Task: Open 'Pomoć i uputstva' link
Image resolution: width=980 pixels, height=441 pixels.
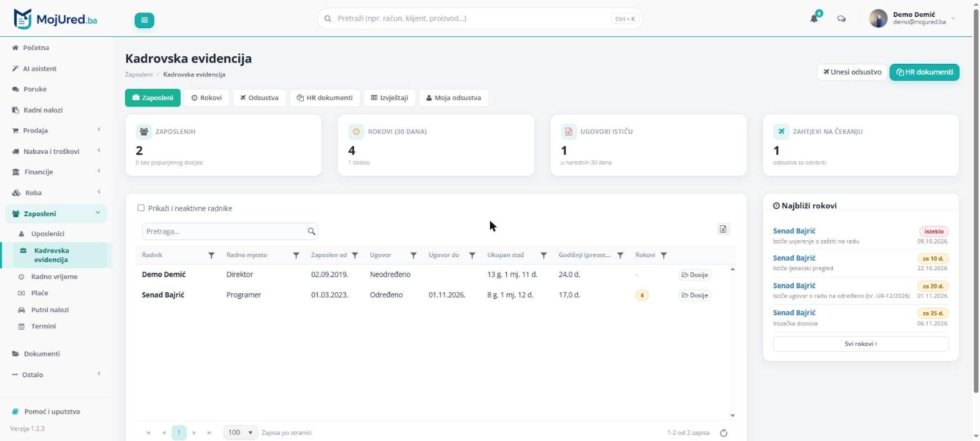Action: (52, 412)
